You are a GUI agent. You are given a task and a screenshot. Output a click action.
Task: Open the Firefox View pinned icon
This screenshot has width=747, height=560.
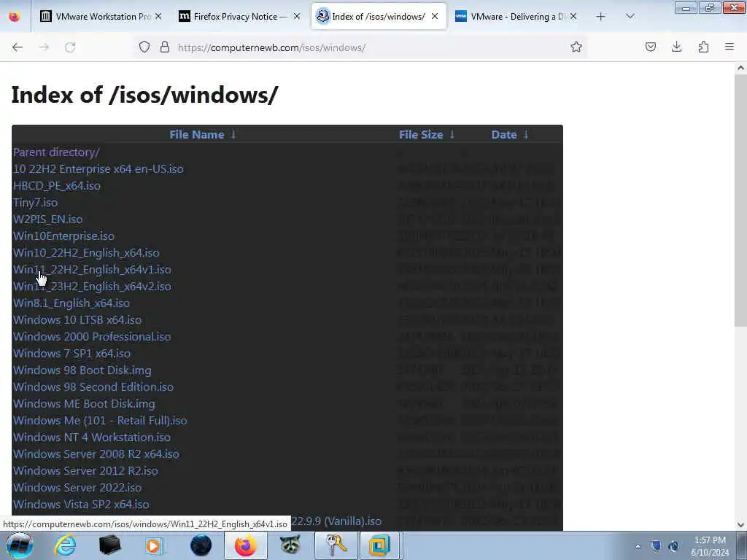(x=15, y=17)
